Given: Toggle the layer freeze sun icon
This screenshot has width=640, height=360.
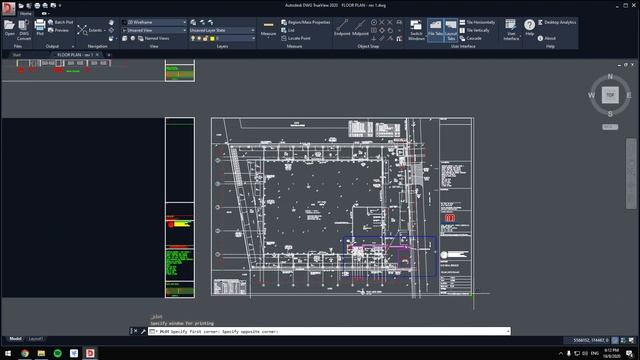Looking at the screenshot, I should tap(199, 38).
